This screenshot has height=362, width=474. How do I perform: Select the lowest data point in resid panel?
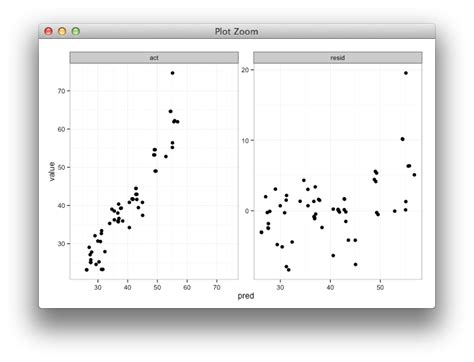click(289, 270)
